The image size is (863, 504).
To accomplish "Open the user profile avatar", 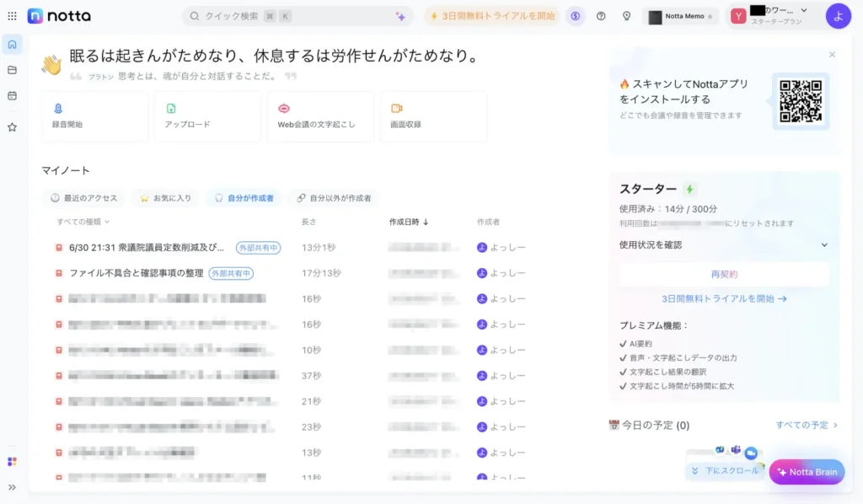I will (839, 16).
